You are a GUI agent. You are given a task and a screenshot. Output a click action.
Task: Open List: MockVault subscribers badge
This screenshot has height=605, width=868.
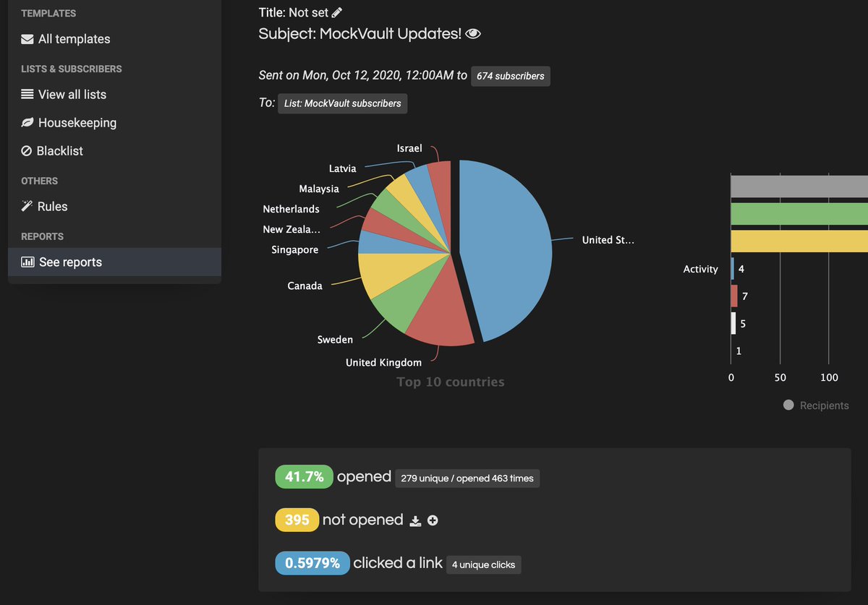(x=343, y=103)
